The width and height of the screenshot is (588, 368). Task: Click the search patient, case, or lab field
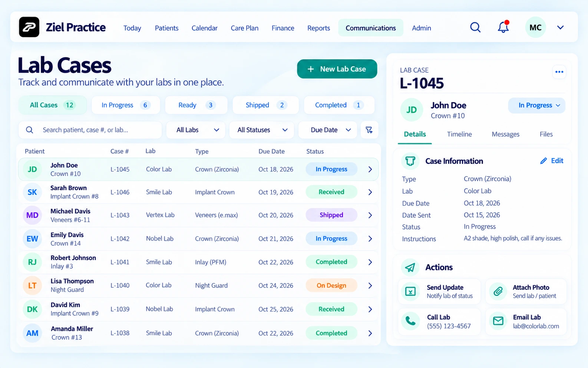click(90, 130)
